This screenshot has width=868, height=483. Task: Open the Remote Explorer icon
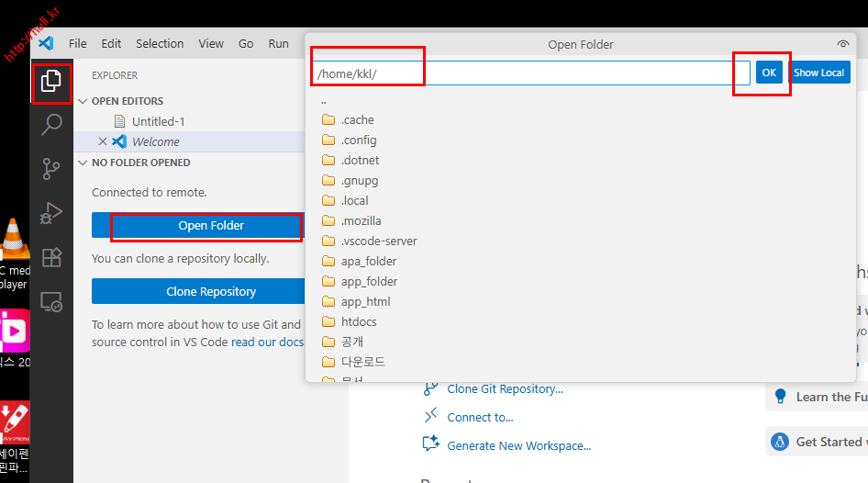52,301
